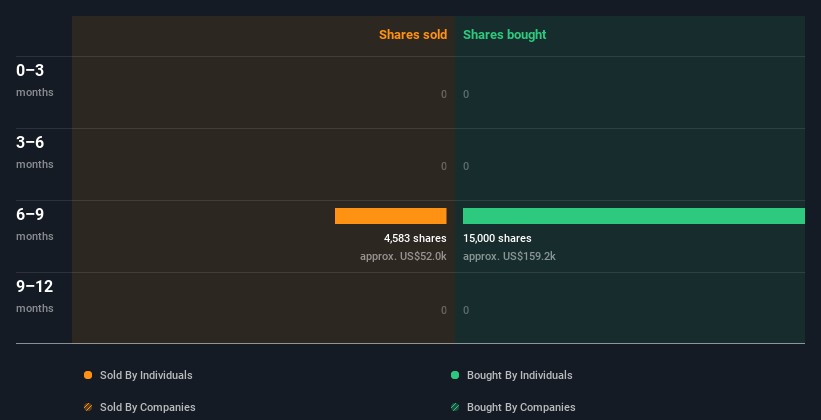Toggle the Sold By Companies legend label
Screen dimensions: 821x420
tap(148, 407)
